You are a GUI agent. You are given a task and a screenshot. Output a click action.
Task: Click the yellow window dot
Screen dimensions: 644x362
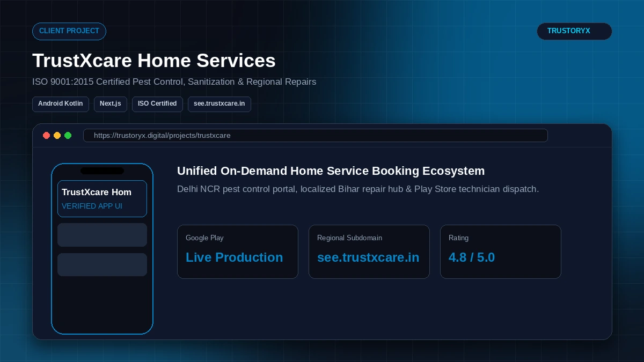point(57,136)
